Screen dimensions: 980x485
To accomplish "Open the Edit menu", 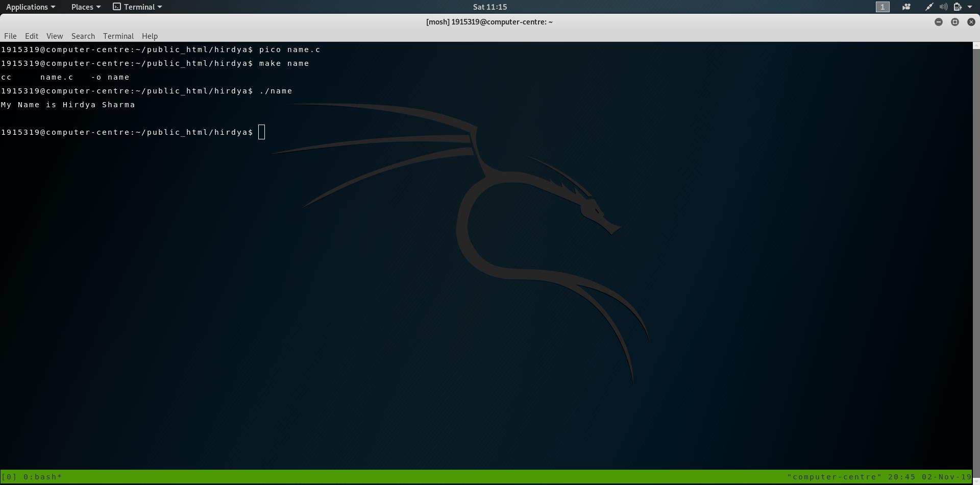I will (x=32, y=36).
